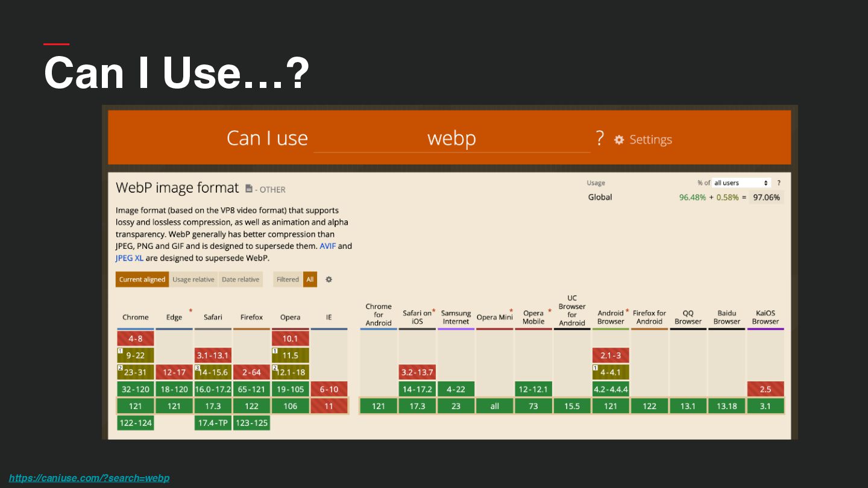
Task: Click the Firefox column header
Action: point(252,318)
